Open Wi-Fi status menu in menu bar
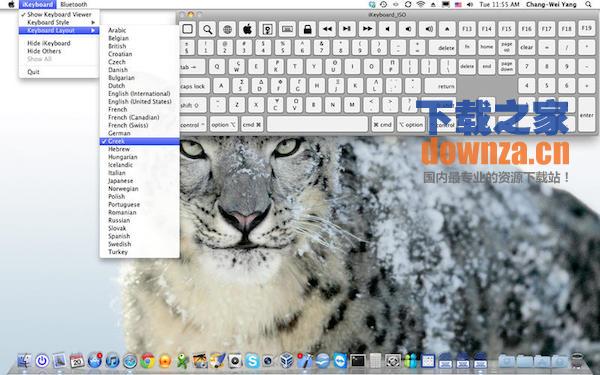Viewport: 600px width, 375px height. pyautogui.click(x=421, y=4)
